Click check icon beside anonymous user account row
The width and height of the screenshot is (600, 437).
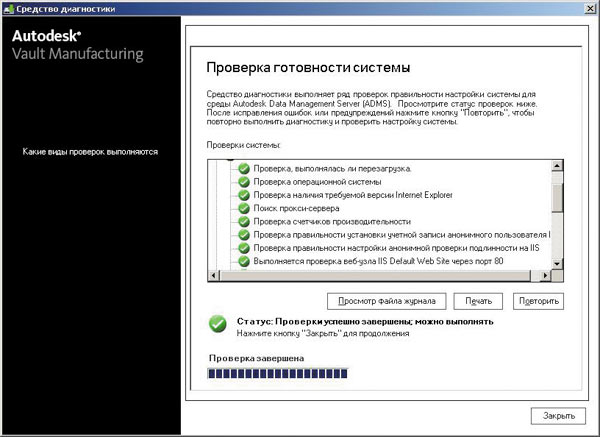point(244,235)
